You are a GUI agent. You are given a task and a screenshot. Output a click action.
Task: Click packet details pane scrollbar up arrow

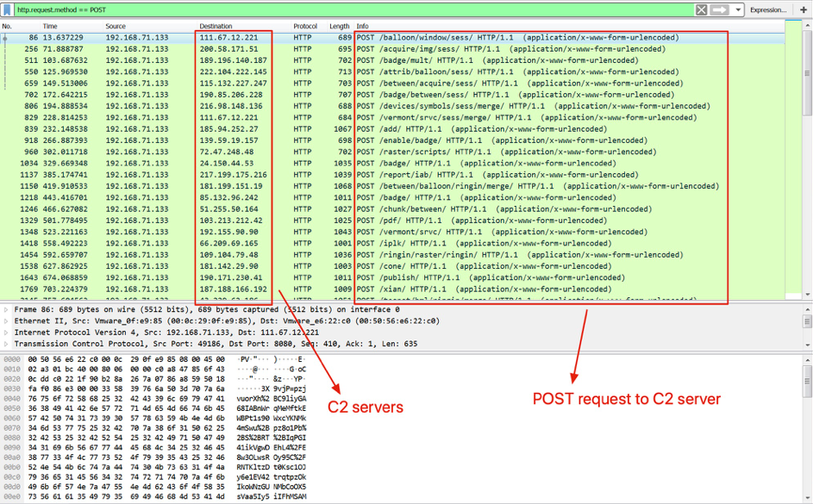(x=807, y=309)
